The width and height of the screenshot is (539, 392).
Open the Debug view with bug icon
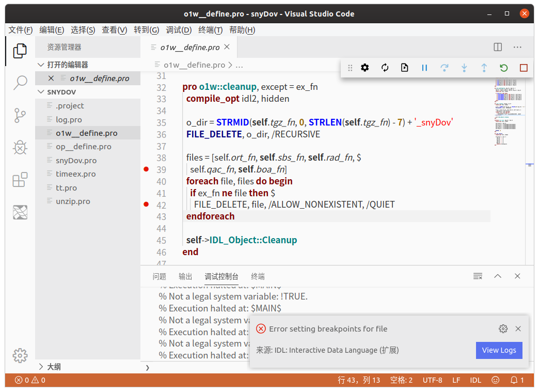[20, 148]
